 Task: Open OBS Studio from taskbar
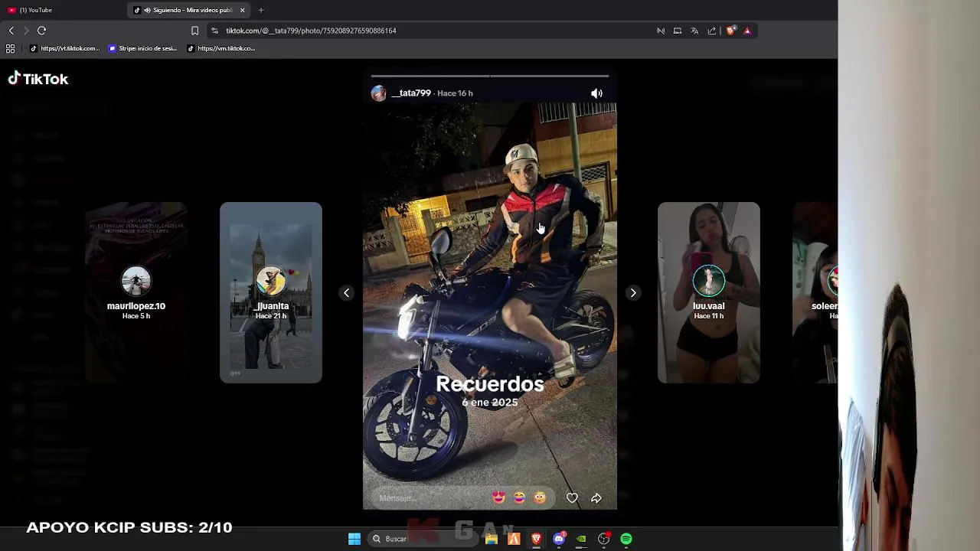(x=604, y=539)
